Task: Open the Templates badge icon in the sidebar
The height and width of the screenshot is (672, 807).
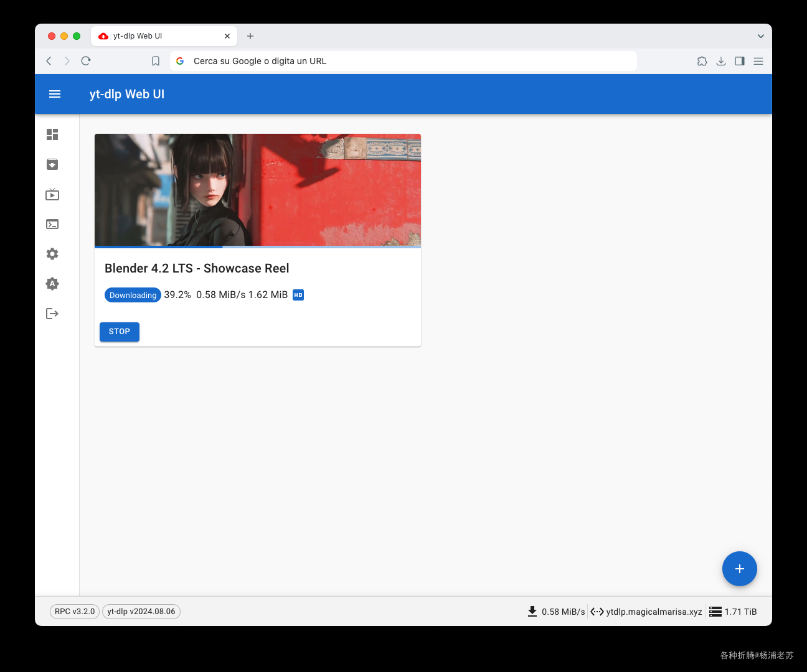Action: pyautogui.click(x=52, y=284)
